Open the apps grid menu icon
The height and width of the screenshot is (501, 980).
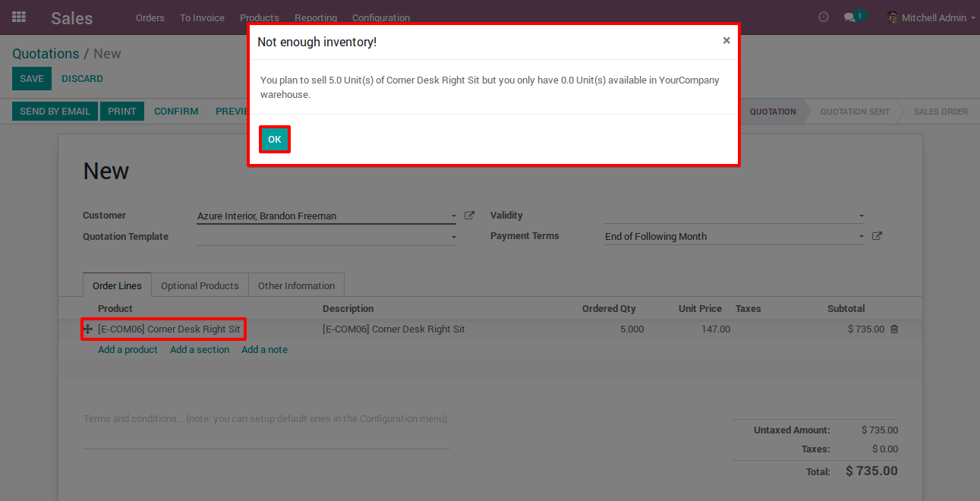(x=19, y=17)
